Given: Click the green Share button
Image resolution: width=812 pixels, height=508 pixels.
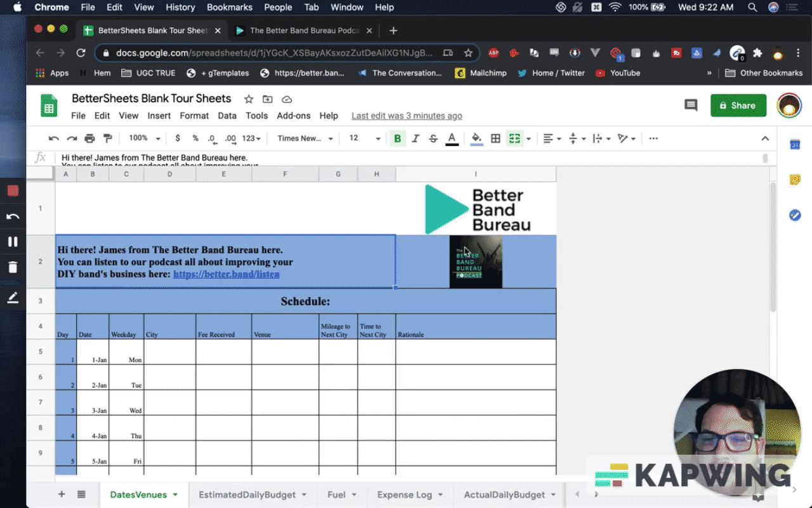Looking at the screenshot, I should (738, 105).
